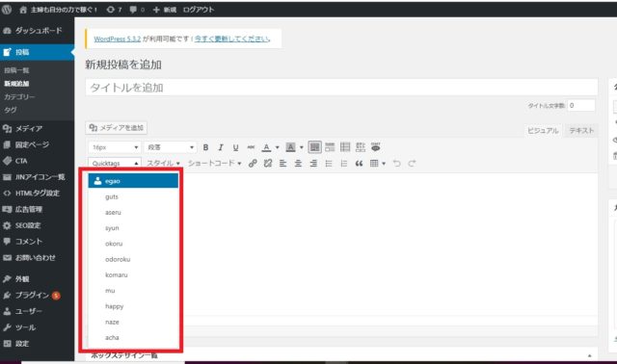
Task: Remove link with unlink icon
Action: [x=268, y=163]
